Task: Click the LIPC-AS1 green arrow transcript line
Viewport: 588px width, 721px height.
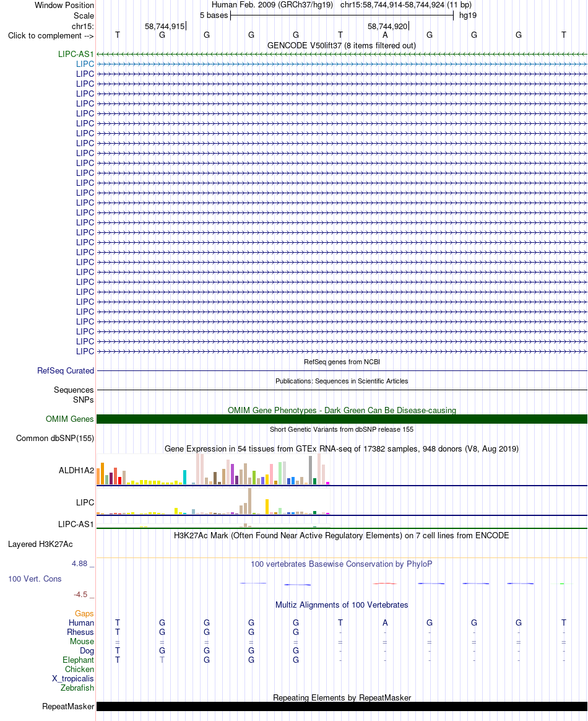Action: tap(342, 55)
